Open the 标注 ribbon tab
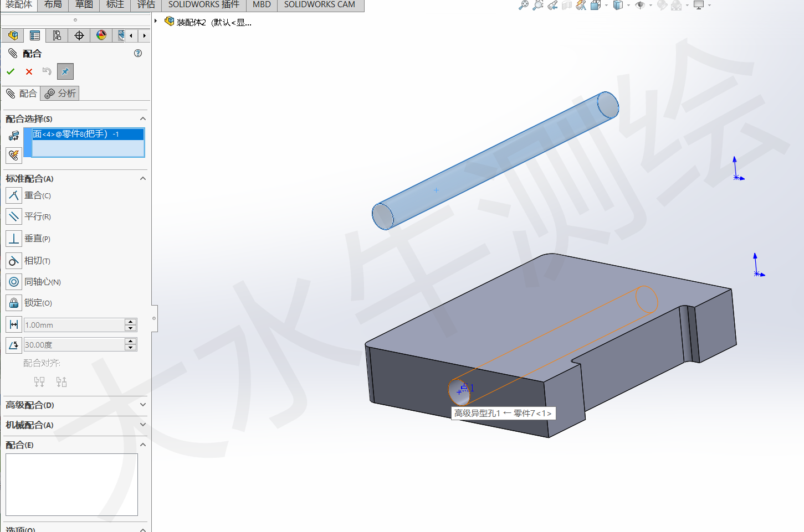The width and height of the screenshot is (804, 532). 115,5
